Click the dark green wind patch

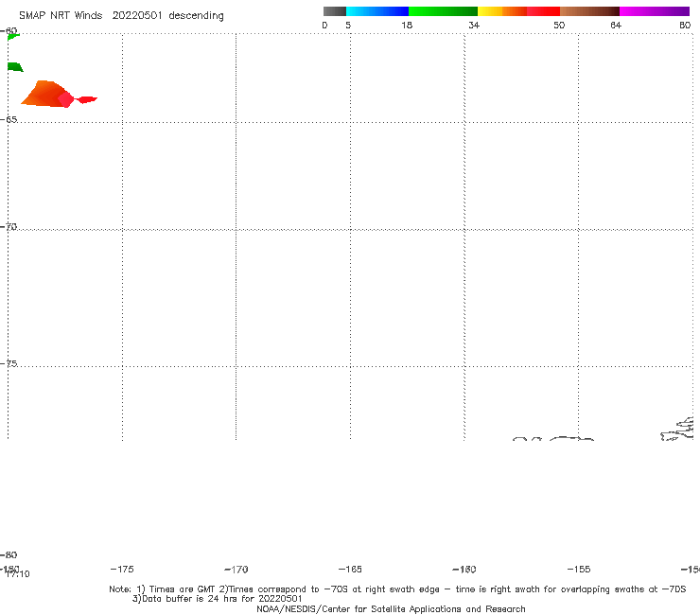pyautogui.click(x=15, y=67)
